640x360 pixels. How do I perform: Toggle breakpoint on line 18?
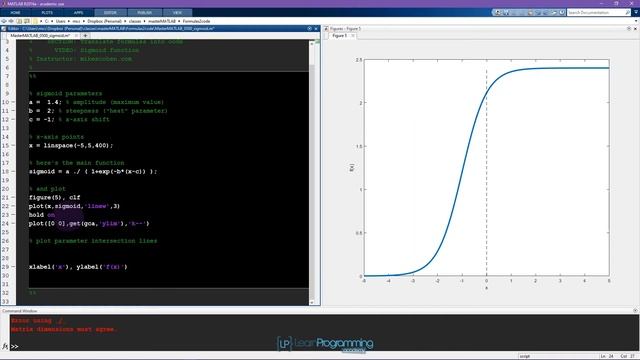pos(13,171)
